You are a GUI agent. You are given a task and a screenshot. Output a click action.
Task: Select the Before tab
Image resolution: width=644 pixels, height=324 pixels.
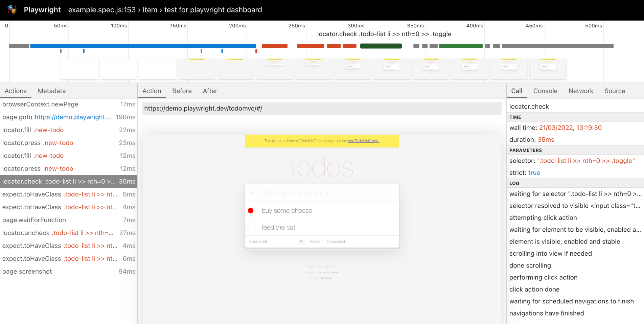click(x=182, y=91)
